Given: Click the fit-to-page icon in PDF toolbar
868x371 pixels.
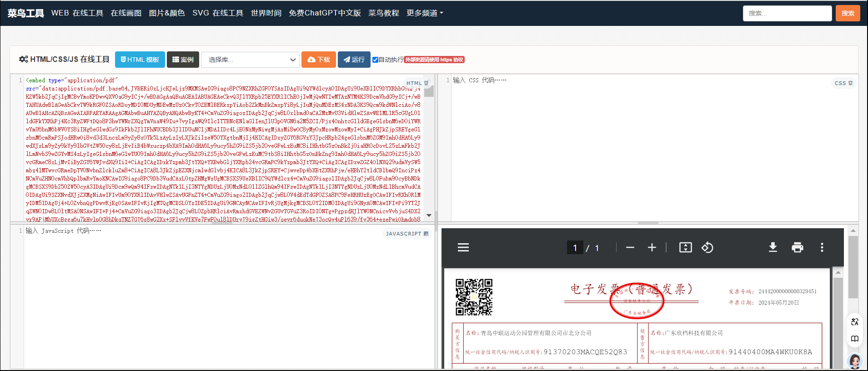Looking at the screenshot, I should [685, 247].
